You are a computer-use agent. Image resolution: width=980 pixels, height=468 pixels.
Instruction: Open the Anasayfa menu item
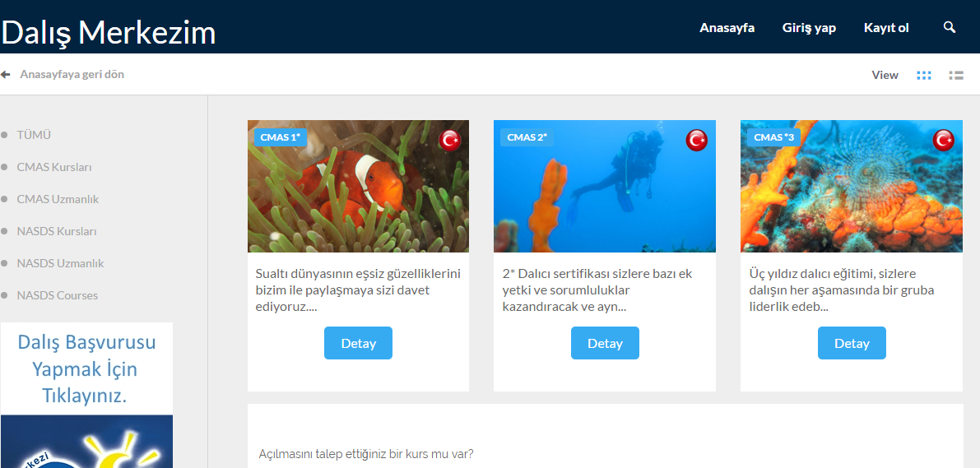(727, 28)
